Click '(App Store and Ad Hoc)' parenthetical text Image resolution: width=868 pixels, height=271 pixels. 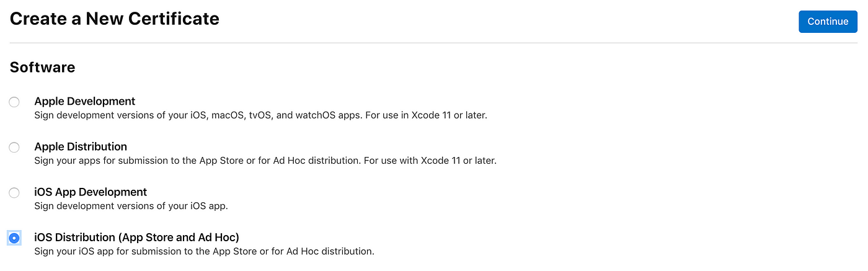179,237
